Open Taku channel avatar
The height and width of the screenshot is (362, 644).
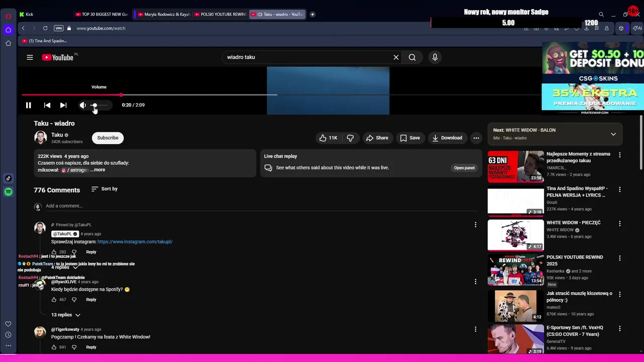tap(40, 137)
